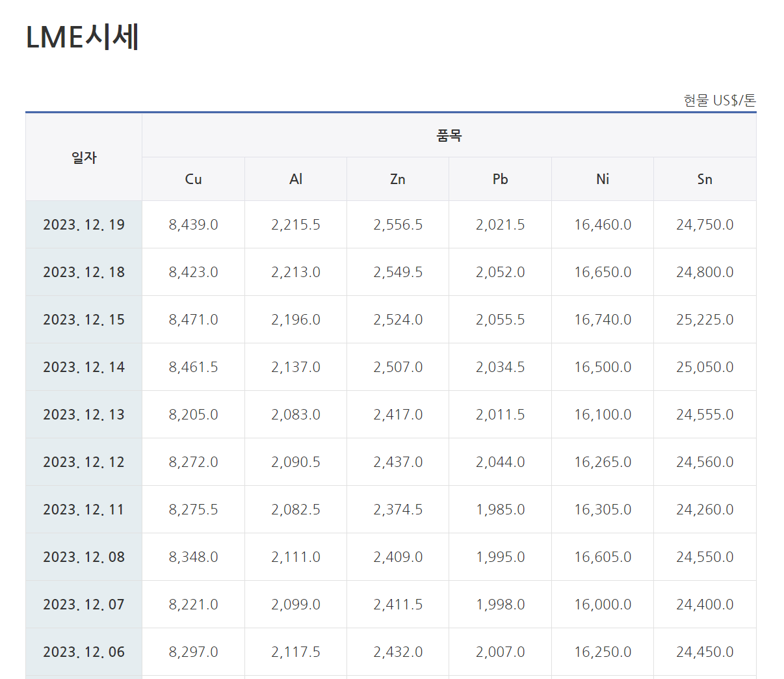Select the Pb column header
This screenshot has height=679, width=784.
click(500, 179)
